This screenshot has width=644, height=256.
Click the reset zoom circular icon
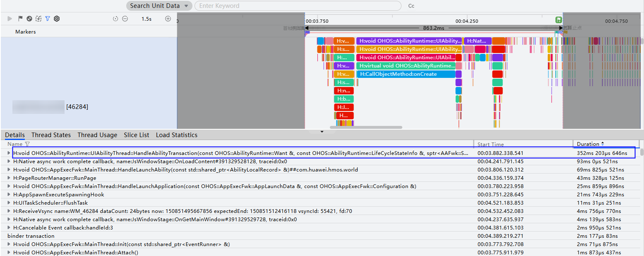tap(115, 19)
